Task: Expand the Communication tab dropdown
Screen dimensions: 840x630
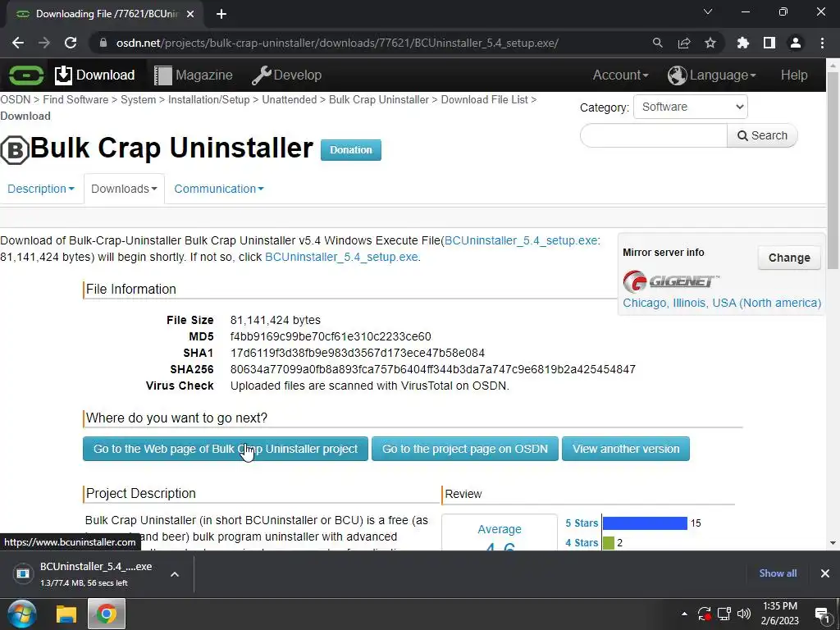Action: pos(218,189)
